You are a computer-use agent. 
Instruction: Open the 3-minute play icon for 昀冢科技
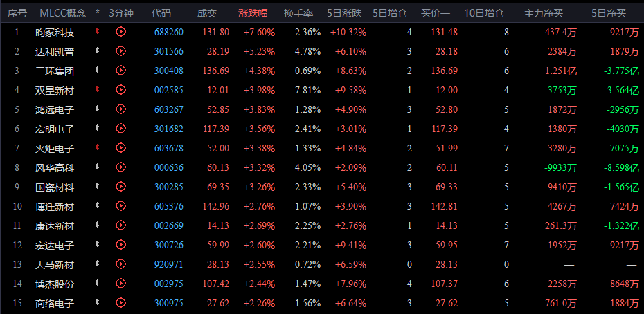pyautogui.click(x=120, y=32)
